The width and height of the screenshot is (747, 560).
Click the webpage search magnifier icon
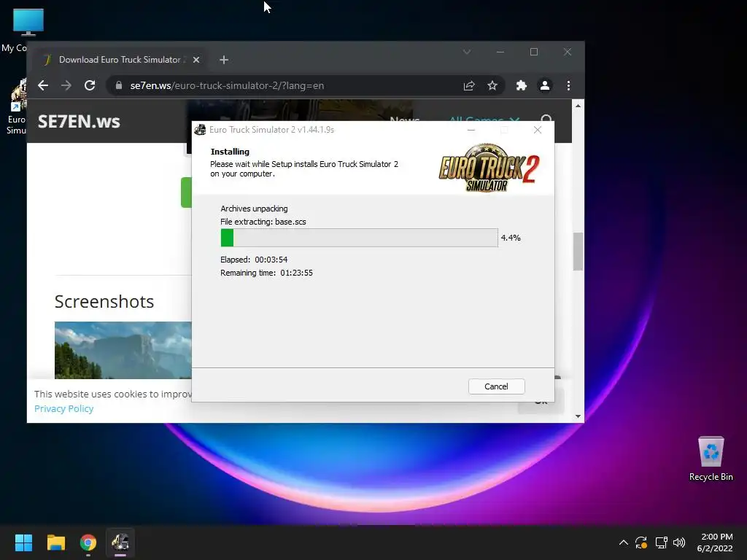click(x=547, y=120)
